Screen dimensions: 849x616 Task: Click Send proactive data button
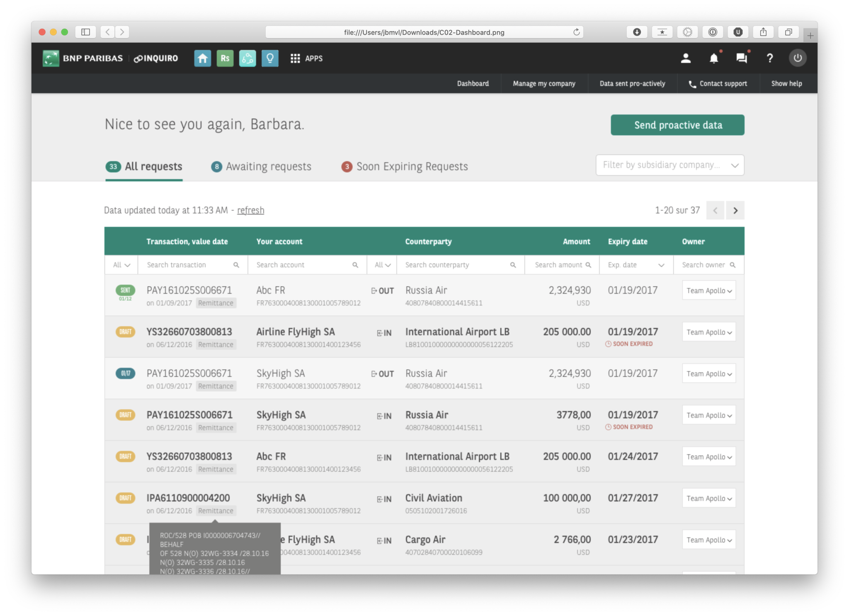tap(677, 125)
